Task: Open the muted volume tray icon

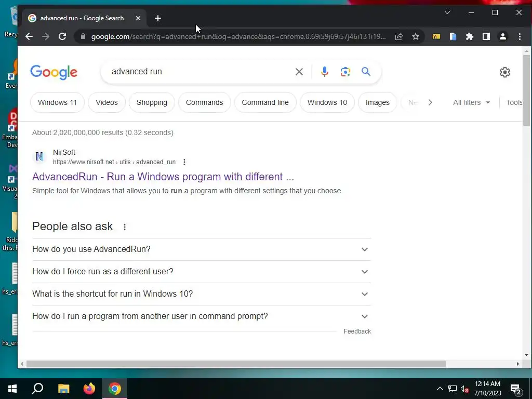Action: (x=464, y=389)
